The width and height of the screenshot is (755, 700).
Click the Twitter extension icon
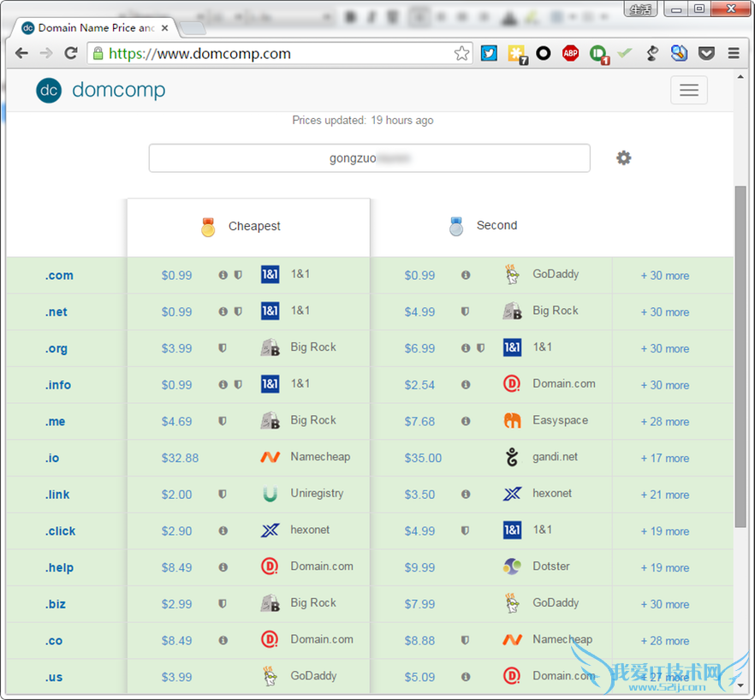(x=489, y=53)
